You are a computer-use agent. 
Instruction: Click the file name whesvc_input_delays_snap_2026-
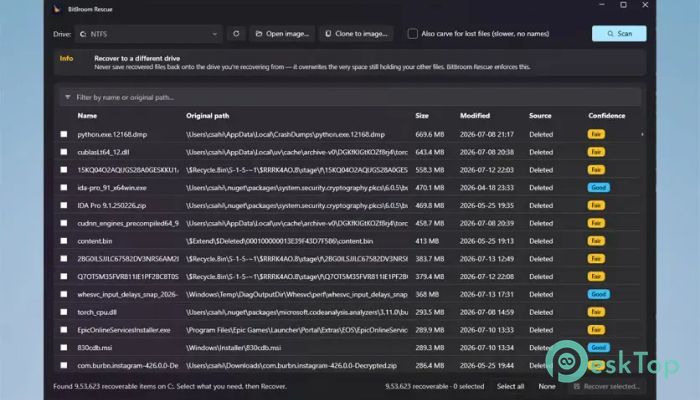[x=128, y=294]
